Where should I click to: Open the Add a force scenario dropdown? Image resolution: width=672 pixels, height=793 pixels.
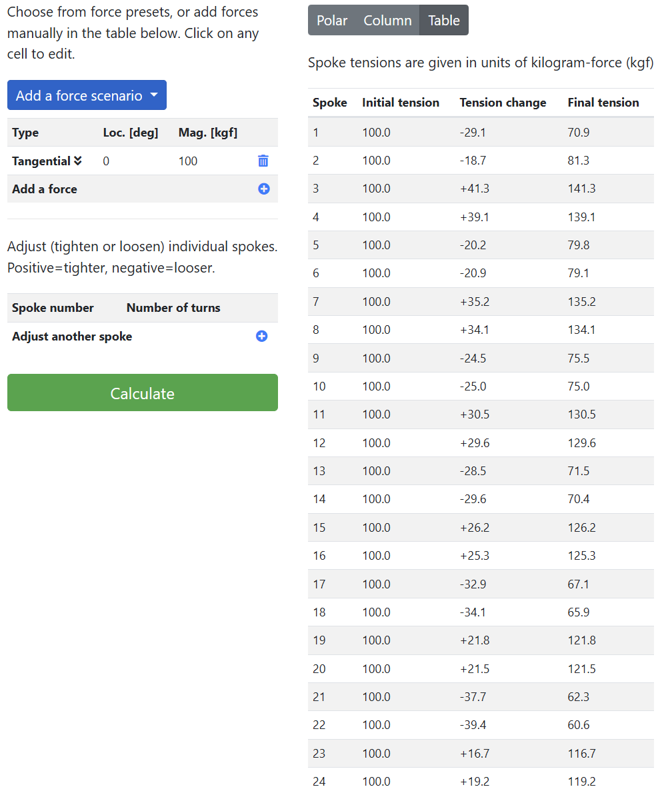point(87,95)
